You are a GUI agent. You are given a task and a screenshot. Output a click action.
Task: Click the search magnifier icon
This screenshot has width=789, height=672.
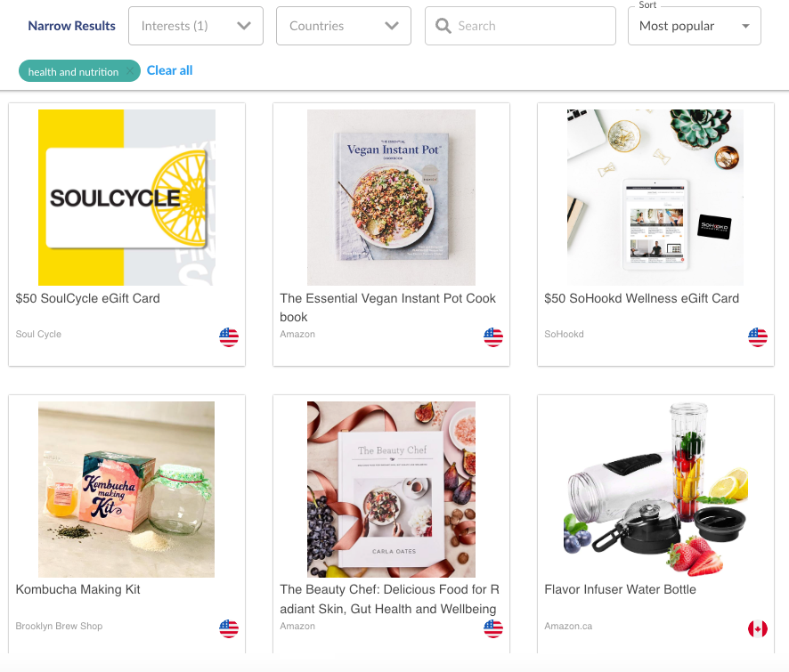[x=443, y=26]
